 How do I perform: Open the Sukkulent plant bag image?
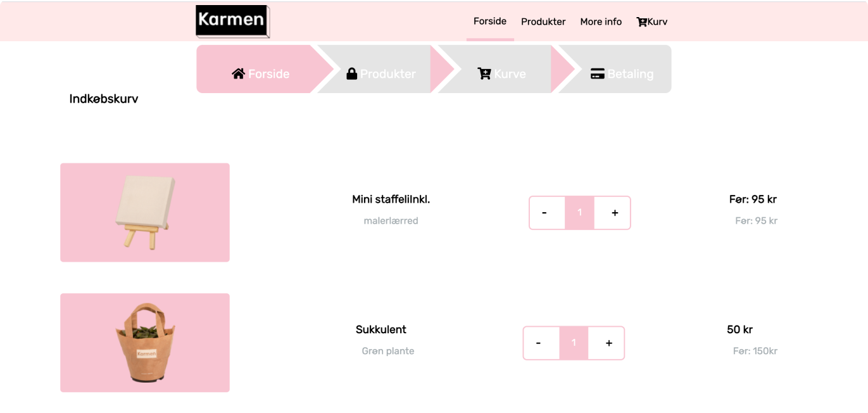coord(145,343)
